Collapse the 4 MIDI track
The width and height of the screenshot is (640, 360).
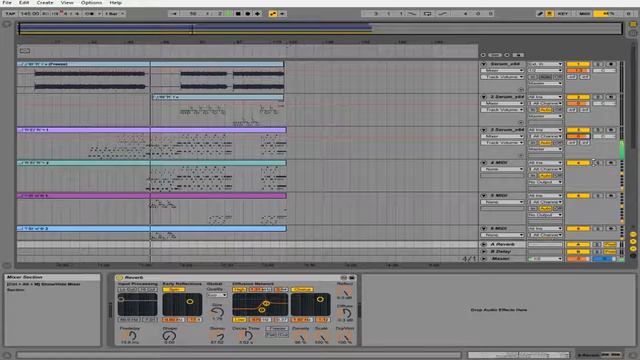[484, 163]
